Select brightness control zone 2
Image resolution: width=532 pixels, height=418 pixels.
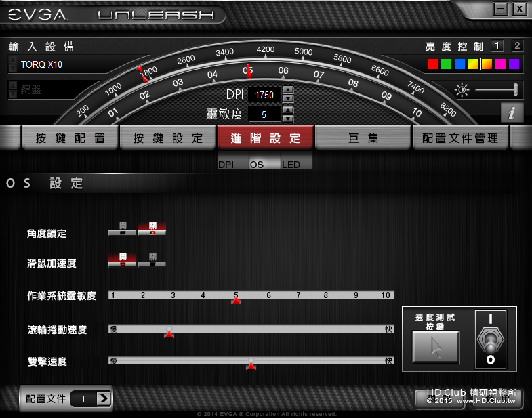tap(517, 46)
